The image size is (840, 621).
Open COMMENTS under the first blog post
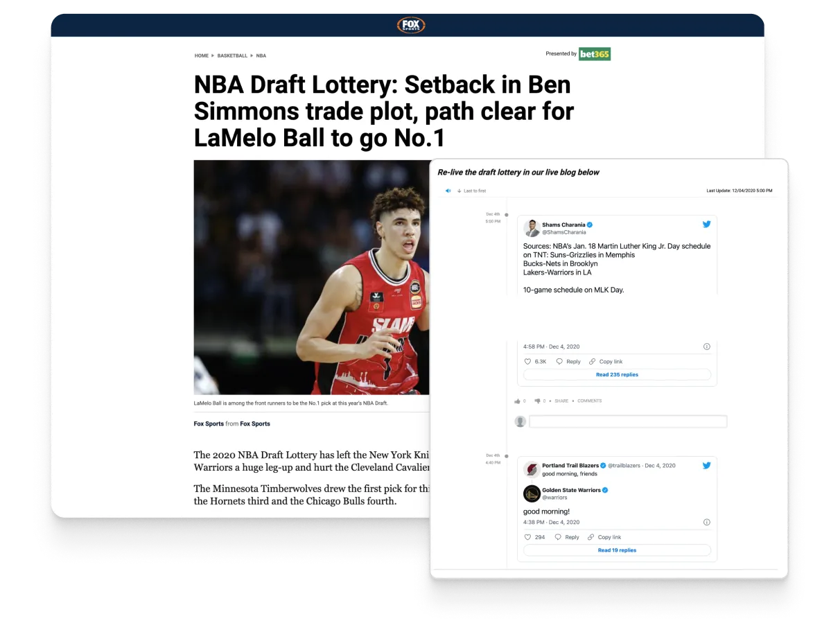(x=590, y=401)
